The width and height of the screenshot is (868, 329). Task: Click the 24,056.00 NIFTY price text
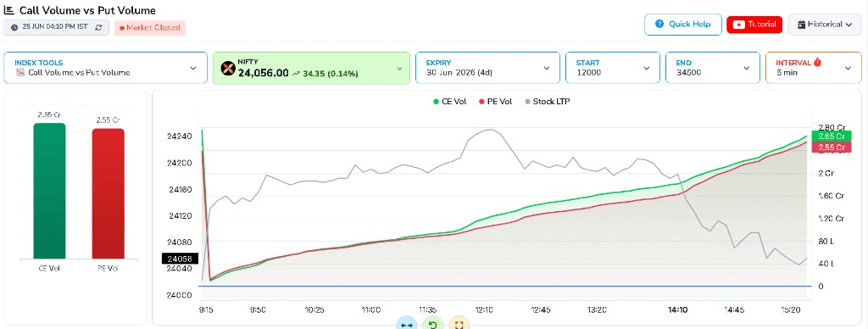click(x=264, y=73)
